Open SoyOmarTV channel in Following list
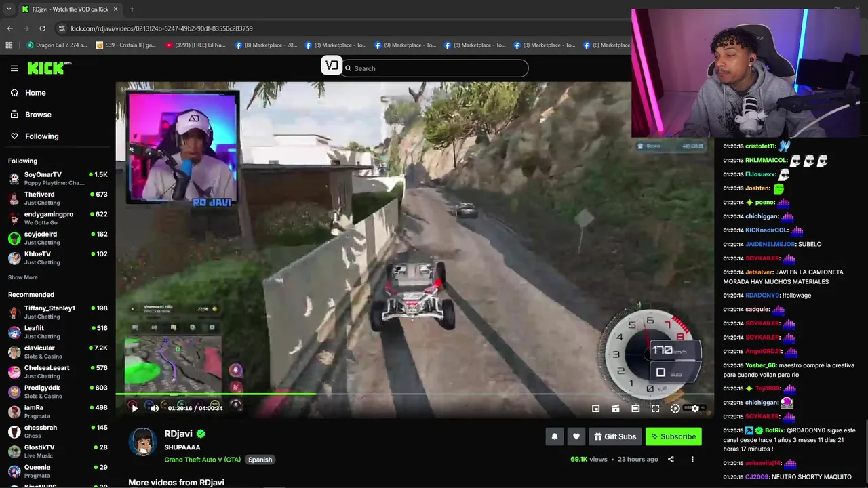 (x=58, y=178)
